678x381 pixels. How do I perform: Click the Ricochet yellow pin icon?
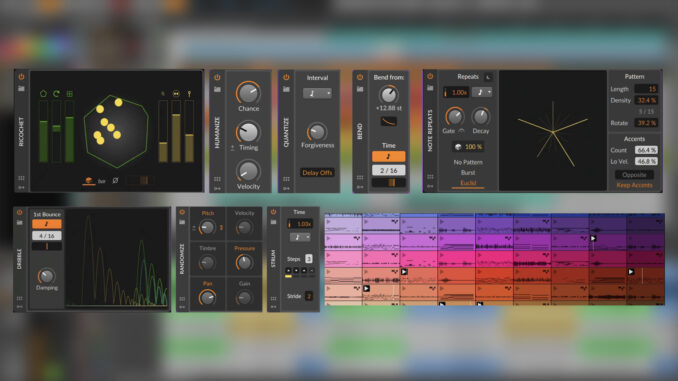click(189, 93)
